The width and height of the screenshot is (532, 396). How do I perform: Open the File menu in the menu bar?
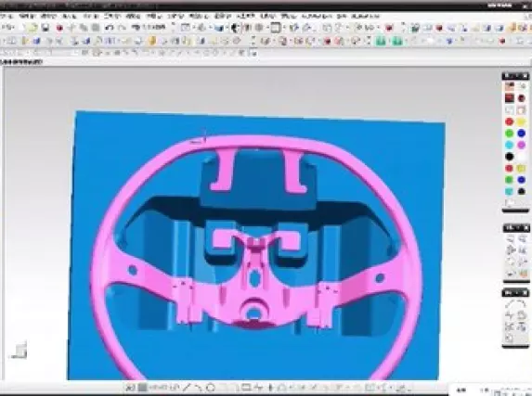(x=6, y=16)
